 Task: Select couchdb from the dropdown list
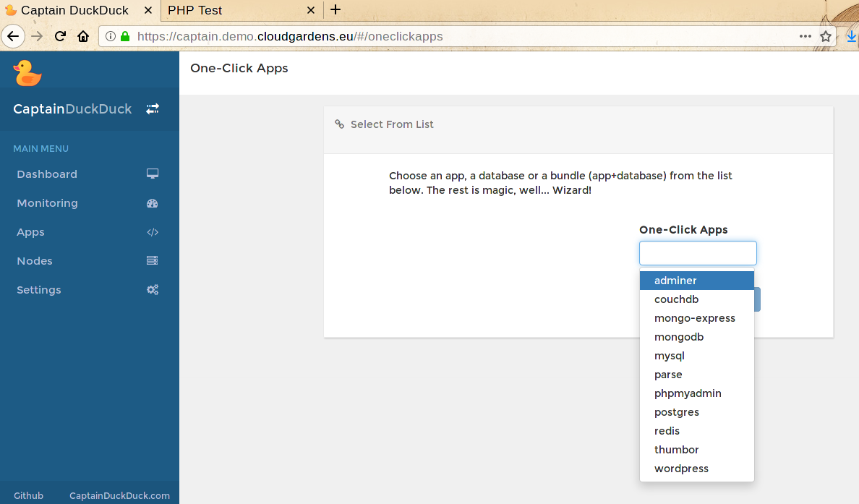click(697, 299)
